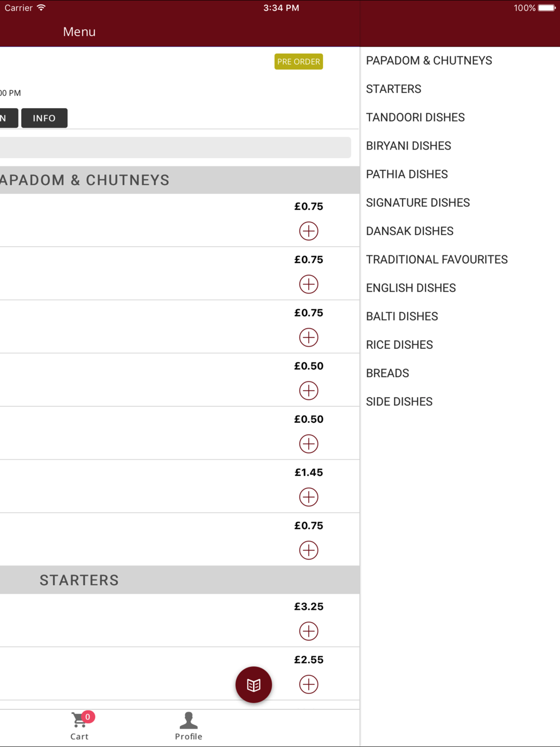
Task: Add the £3.25 starter with plus icon
Action: 309,631
